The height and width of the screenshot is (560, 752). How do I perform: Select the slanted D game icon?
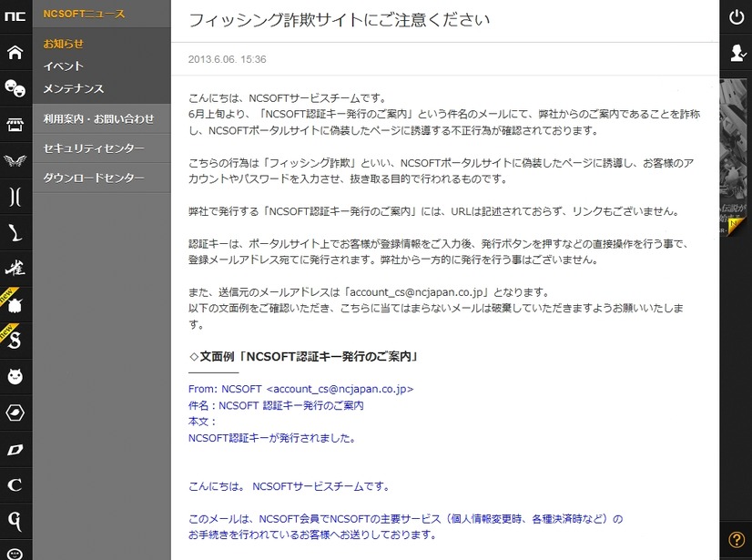coord(15,449)
